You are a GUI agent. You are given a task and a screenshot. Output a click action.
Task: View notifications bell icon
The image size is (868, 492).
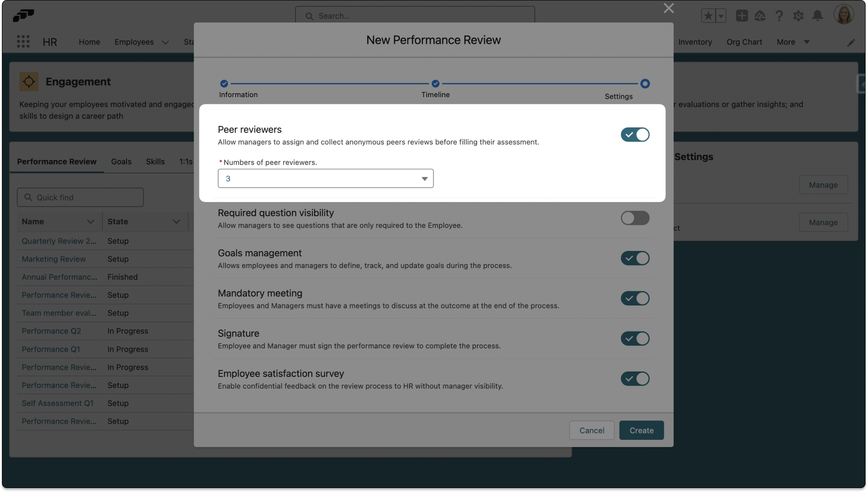pyautogui.click(x=817, y=16)
